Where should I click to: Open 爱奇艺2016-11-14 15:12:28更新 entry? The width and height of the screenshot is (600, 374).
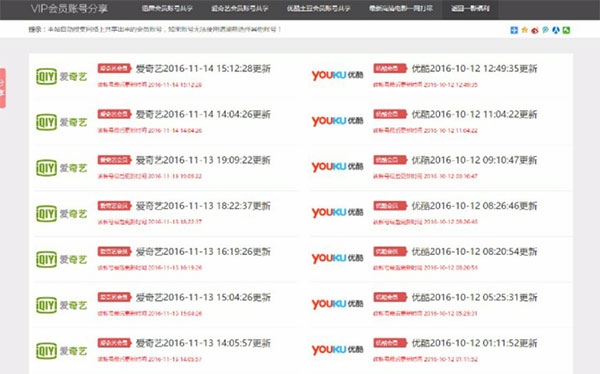[203, 69]
